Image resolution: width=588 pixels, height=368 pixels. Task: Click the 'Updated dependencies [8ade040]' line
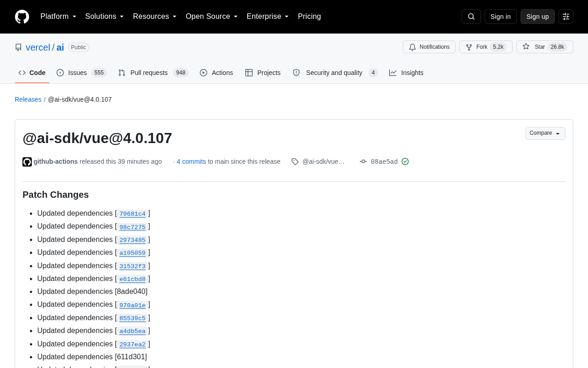point(92,292)
